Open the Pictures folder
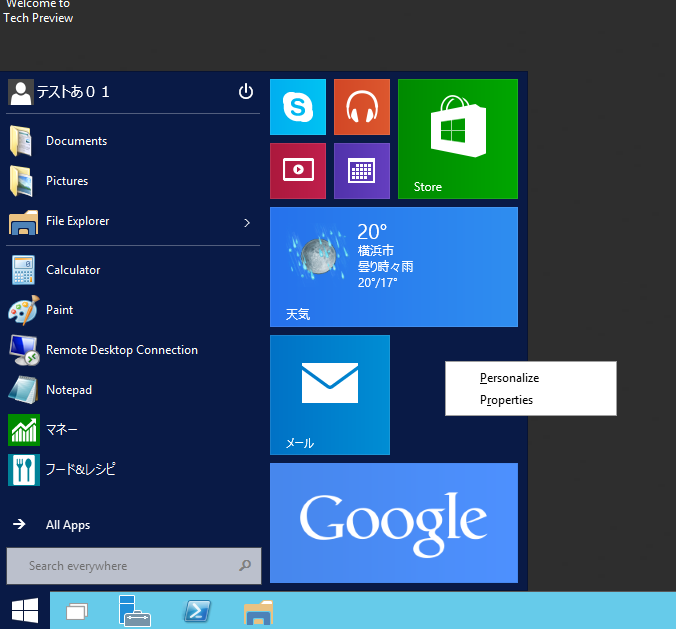This screenshot has width=676, height=629. [x=133, y=181]
